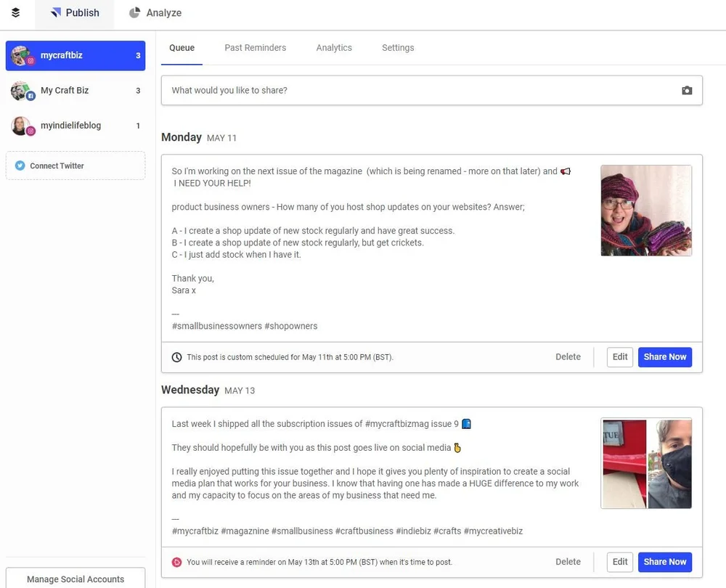Share Now the May 13th post
The image size is (726, 588).
click(x=665, y=562)
